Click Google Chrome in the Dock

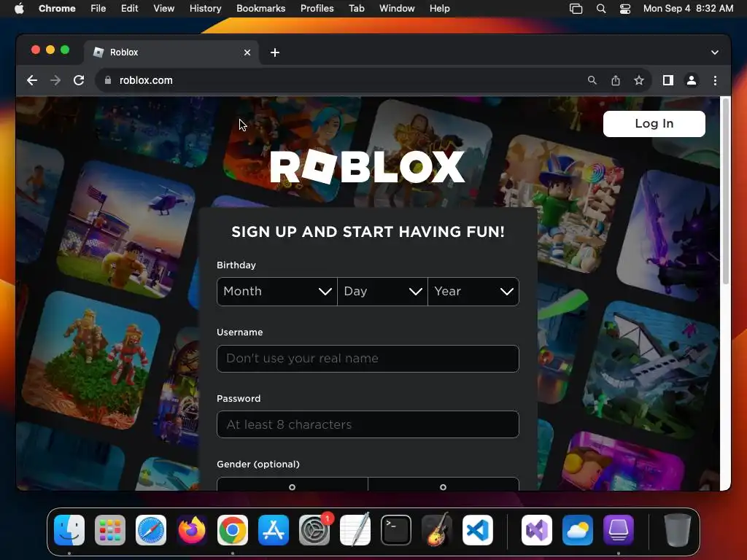pyautogui.click(x=233, y=530)
